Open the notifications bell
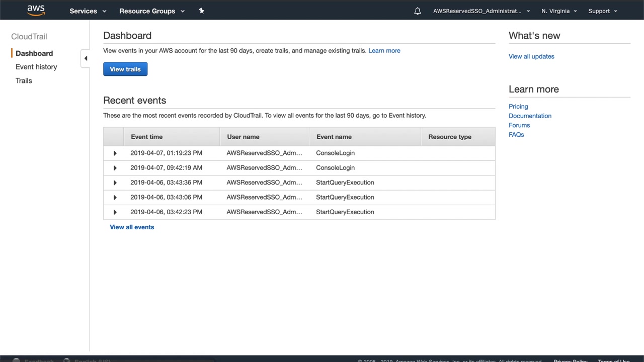The image size is (644, 362). pos(418,11)
